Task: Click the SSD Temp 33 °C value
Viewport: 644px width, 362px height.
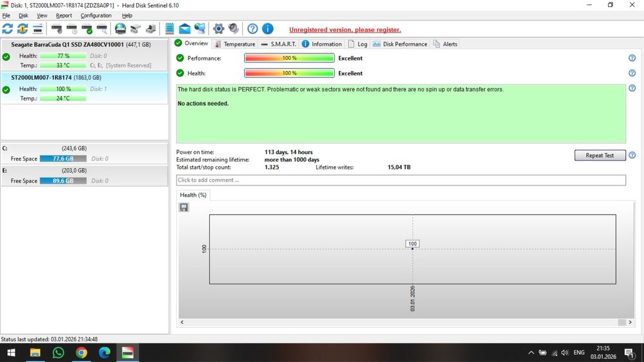Action: click(x=63, y=65)
